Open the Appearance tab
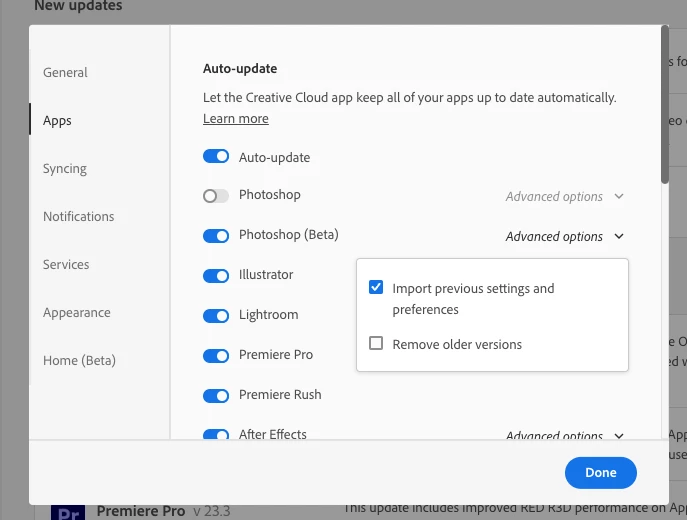 coord(77,313)
